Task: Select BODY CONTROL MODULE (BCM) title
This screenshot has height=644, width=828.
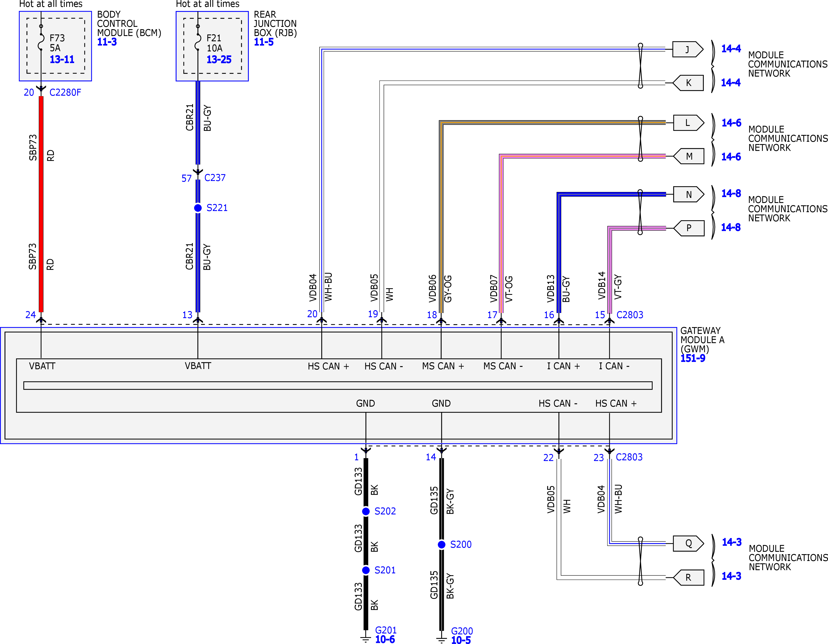Action: [129, 23]
